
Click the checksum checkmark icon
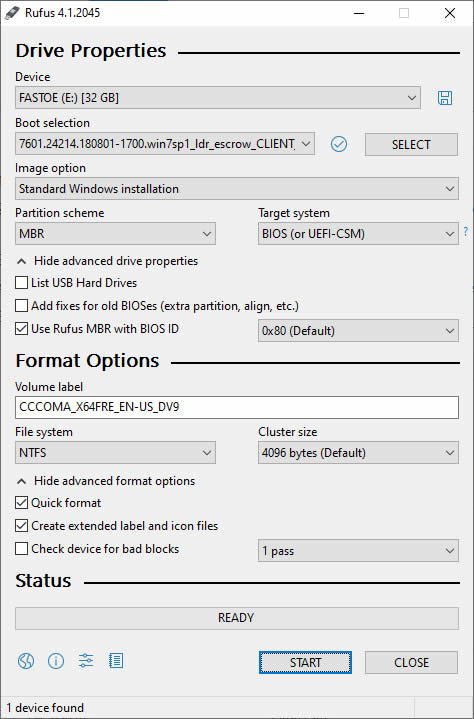point(339,144)
